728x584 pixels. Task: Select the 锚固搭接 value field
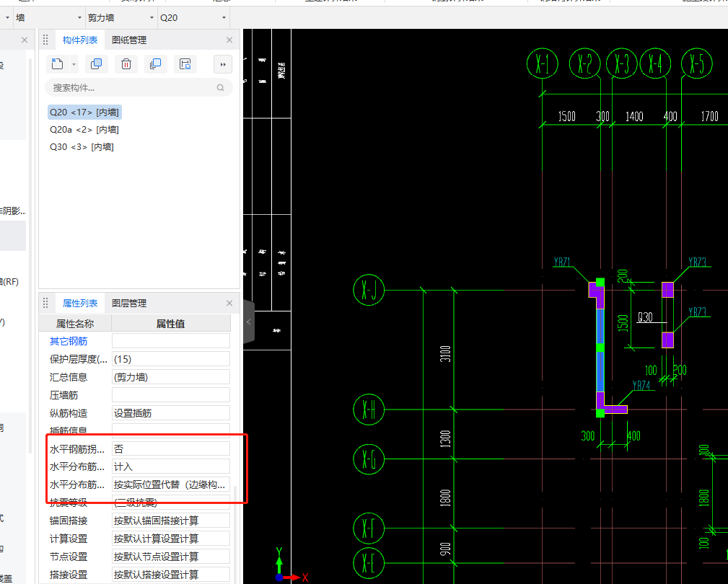click(171, 521)
